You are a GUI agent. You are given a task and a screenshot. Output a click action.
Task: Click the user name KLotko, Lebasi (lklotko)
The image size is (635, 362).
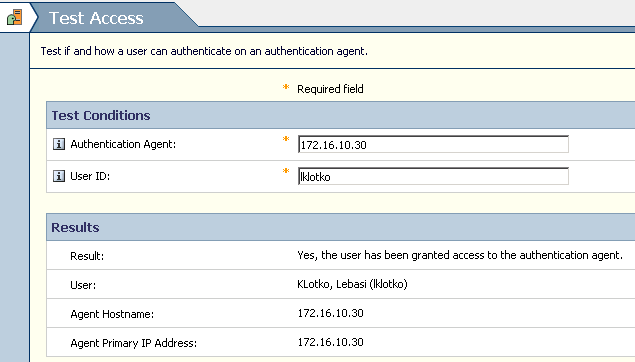click(x=352, y=284)
